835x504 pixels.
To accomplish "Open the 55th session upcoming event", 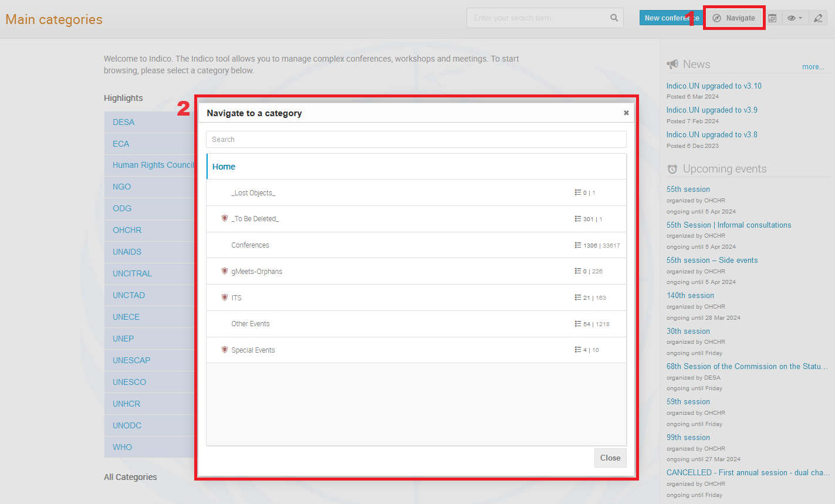I will [688, 189].
